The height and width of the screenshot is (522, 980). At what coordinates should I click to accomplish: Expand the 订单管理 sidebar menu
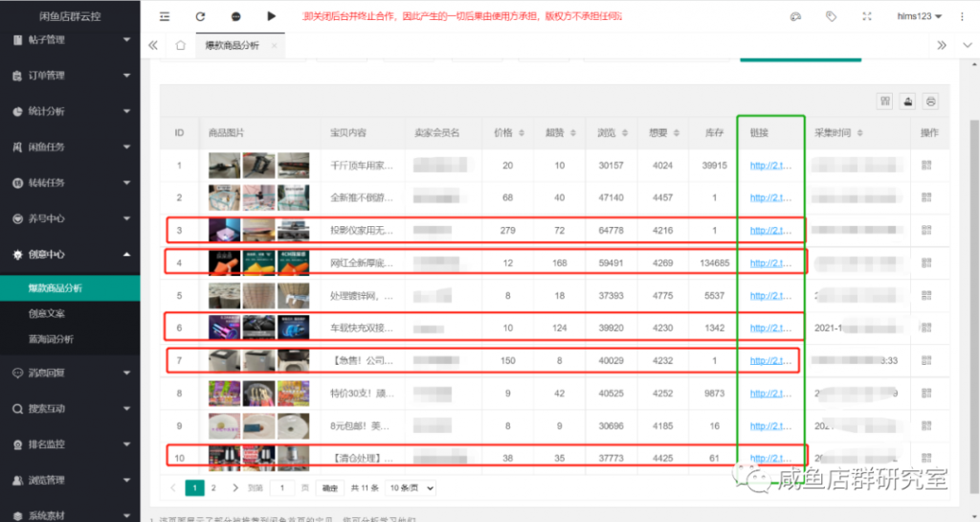[x=70, y=75]
